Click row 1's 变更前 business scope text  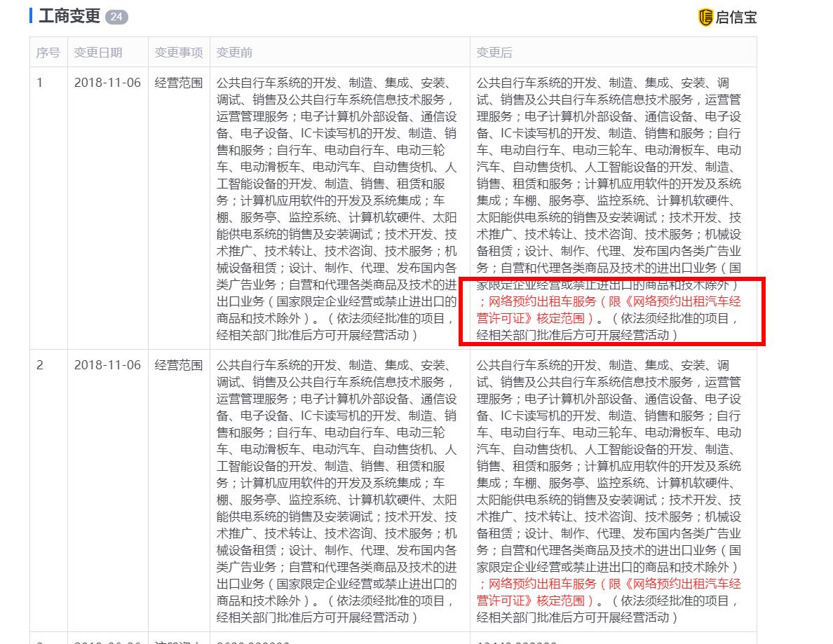[337, 209]
